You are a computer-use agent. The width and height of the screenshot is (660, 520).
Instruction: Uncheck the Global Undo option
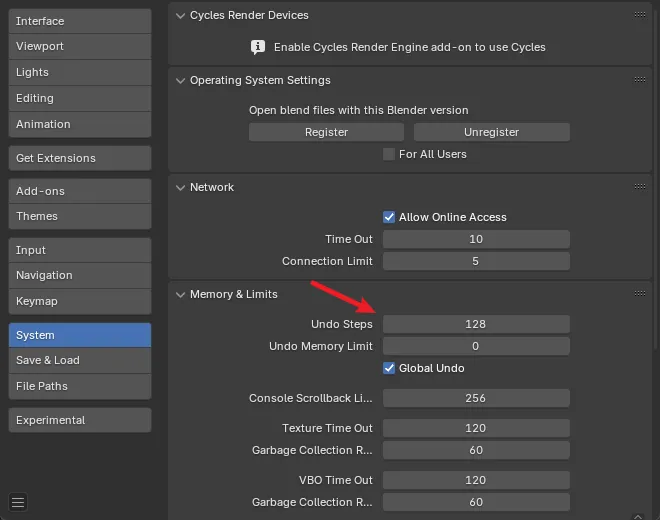[x=389, y=368]
